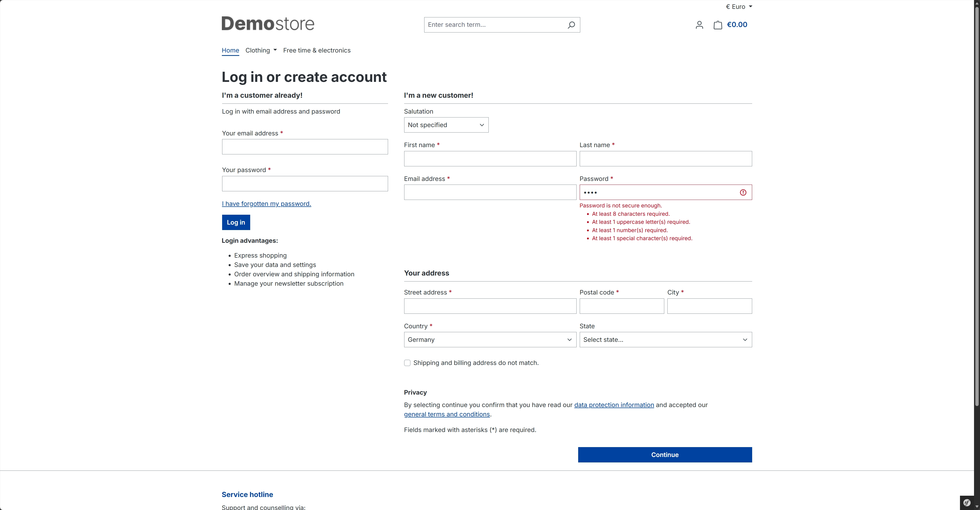
Task: Click 'At least 8 characters required.' text
Action: click(x=631, y=214)
